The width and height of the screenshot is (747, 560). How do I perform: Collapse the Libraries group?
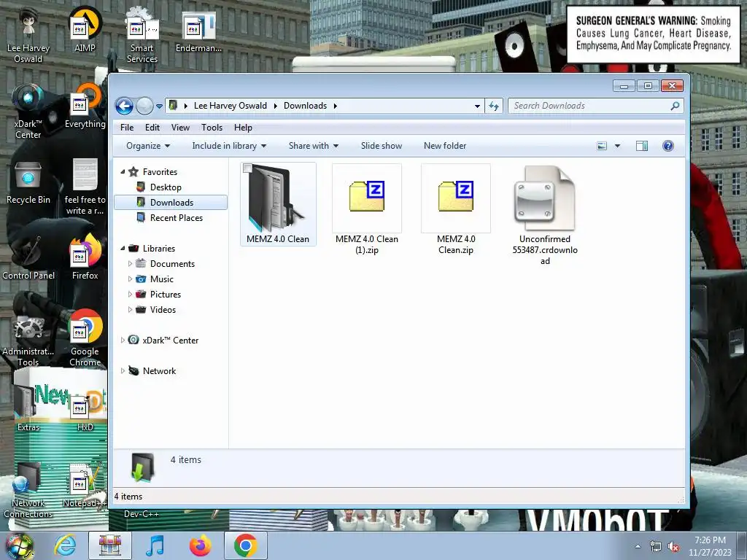pyautogui.click(x=123, y=248)
